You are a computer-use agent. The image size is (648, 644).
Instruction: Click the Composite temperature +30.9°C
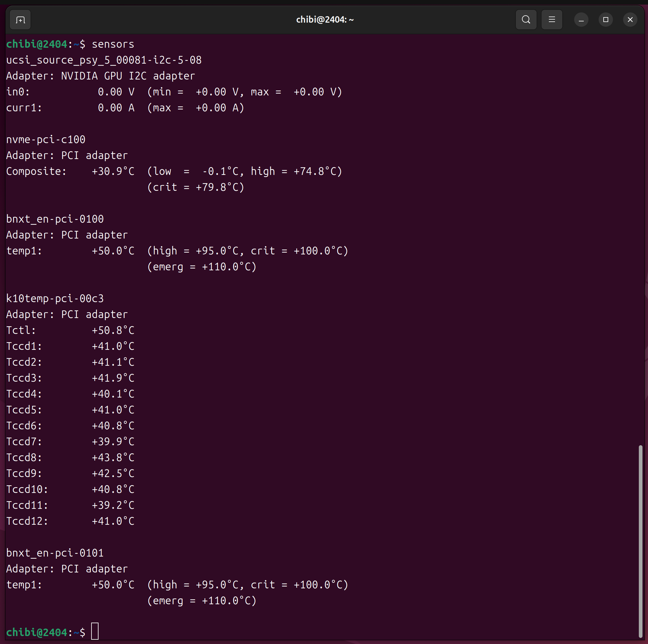click(113, 171)
